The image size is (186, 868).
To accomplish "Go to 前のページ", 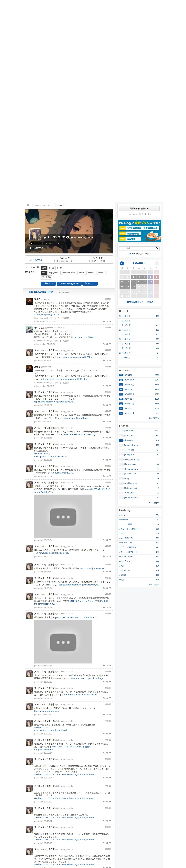I will click(x=48, y=283).
